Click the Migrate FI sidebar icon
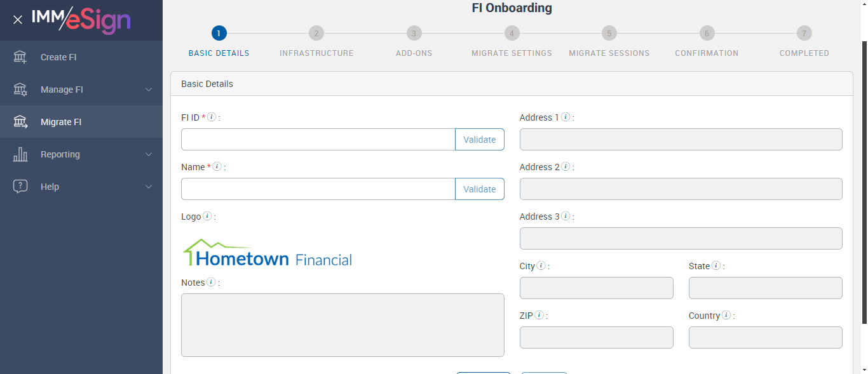 point(20,122)
